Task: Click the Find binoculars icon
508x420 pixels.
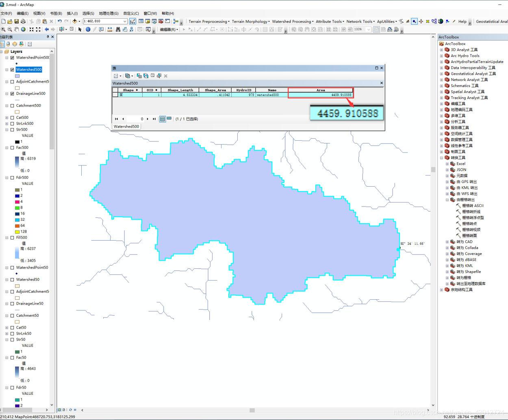Action: pos(118,29)
